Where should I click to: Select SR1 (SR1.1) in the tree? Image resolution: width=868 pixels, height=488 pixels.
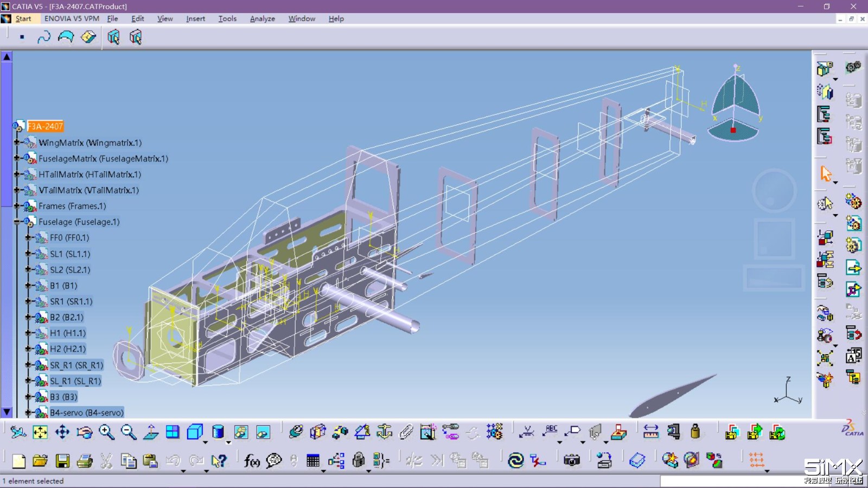point(71,301)
